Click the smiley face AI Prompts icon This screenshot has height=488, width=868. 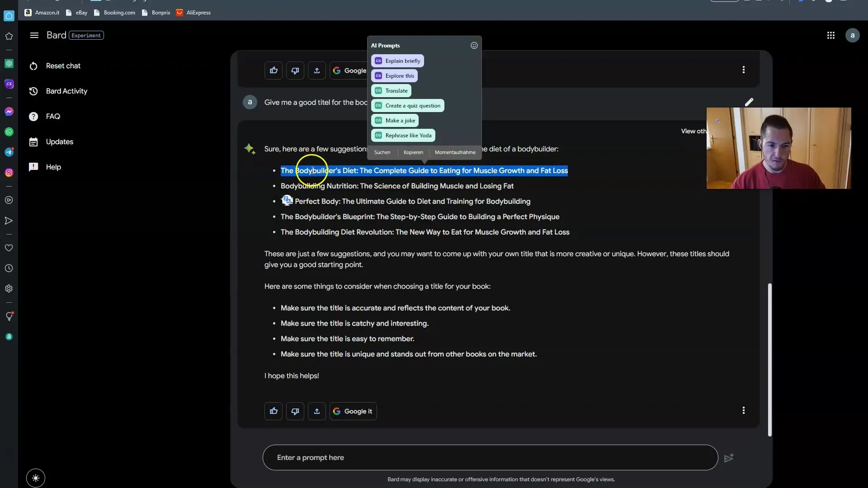pyautogui.click(x=475, y=45)
